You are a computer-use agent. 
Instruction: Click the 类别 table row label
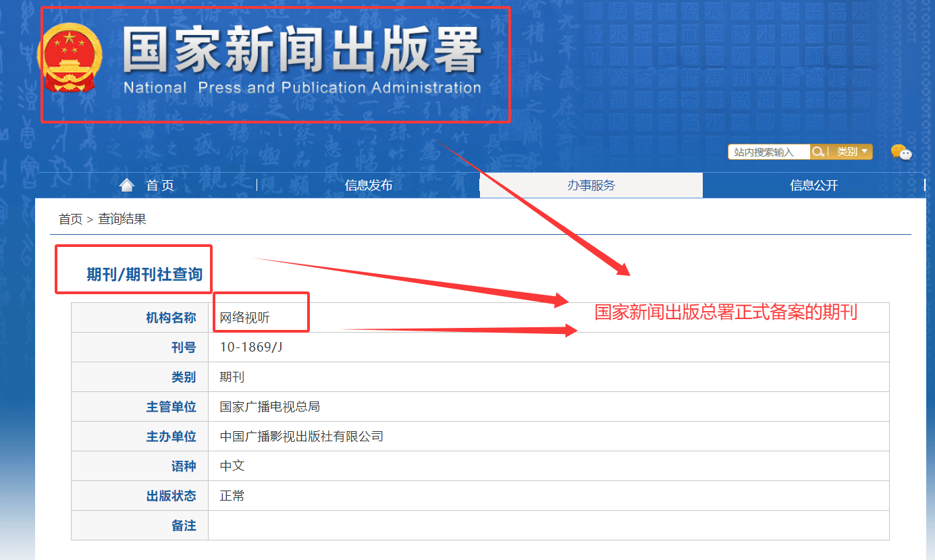[x=184, y=377]
